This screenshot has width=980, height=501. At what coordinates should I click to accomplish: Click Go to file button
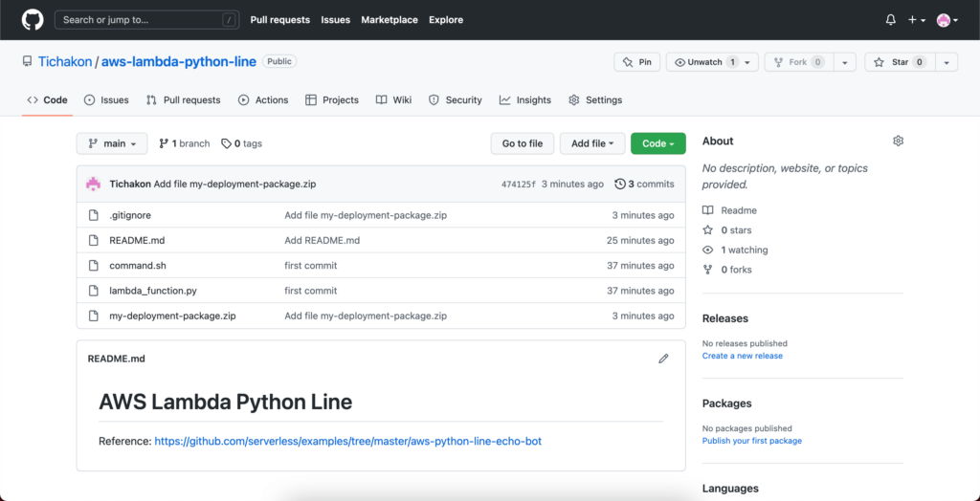(x=523, y=143)
